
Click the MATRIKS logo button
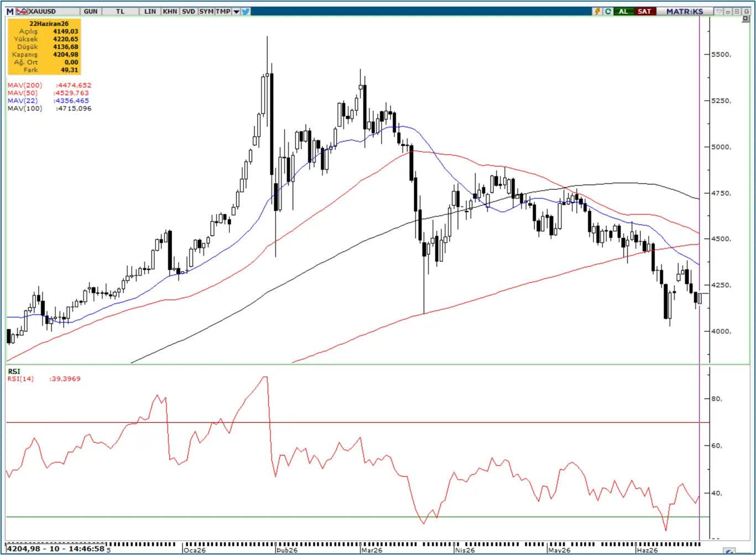(685, 11)
